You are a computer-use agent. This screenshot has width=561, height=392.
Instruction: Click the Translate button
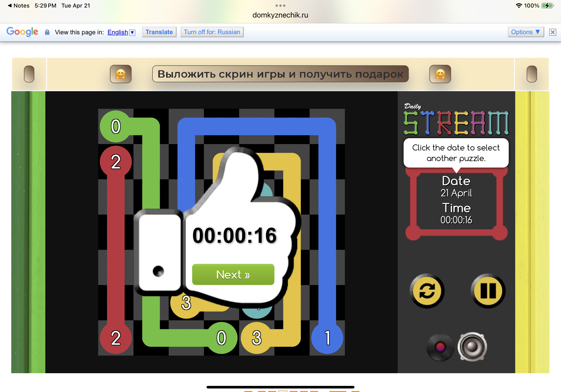tap(159, 32)
